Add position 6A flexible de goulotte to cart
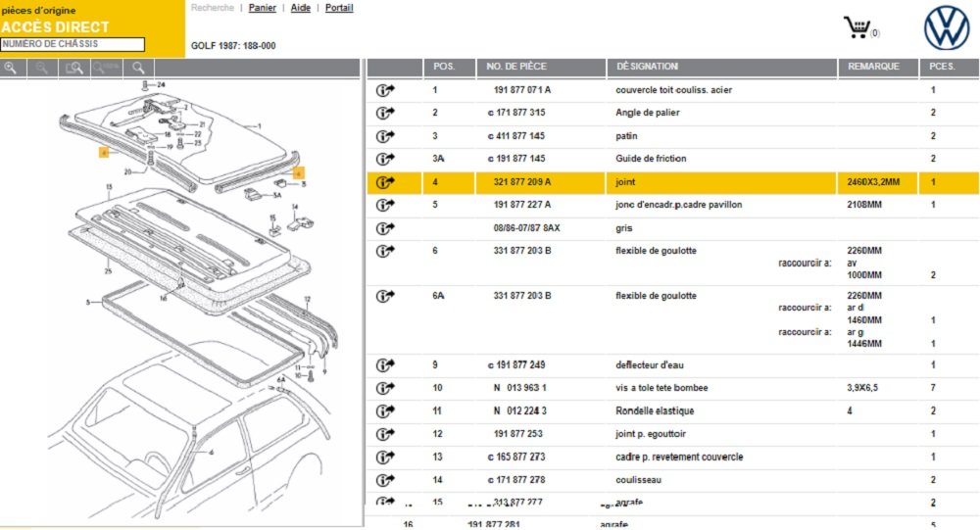Screen dimensions: 980x530 [x=385, y=296]
